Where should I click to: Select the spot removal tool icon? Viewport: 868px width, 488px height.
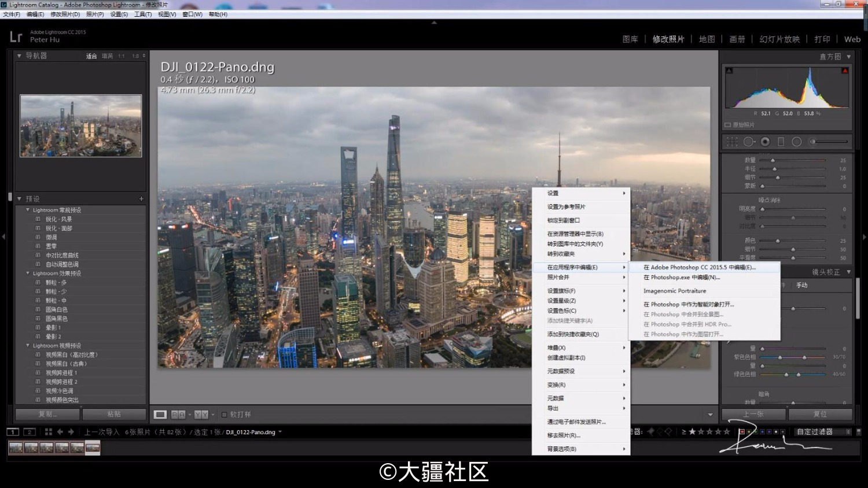(x=749, y=142)
